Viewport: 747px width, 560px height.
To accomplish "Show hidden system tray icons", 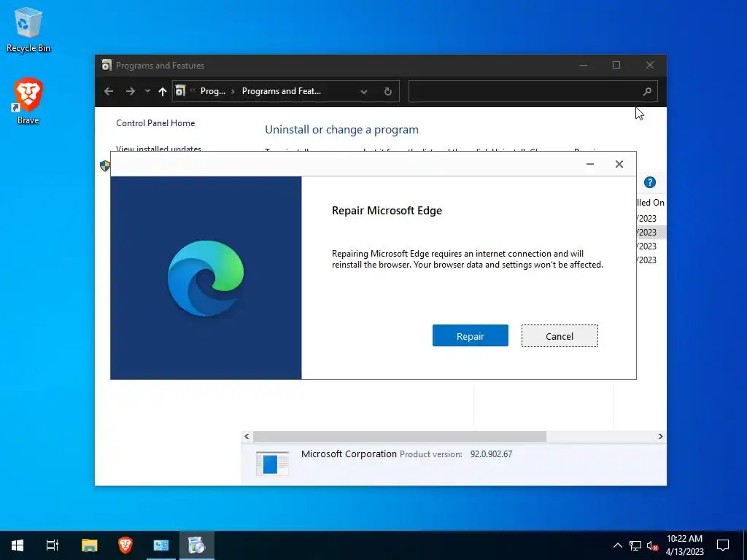I will [617, 545].
